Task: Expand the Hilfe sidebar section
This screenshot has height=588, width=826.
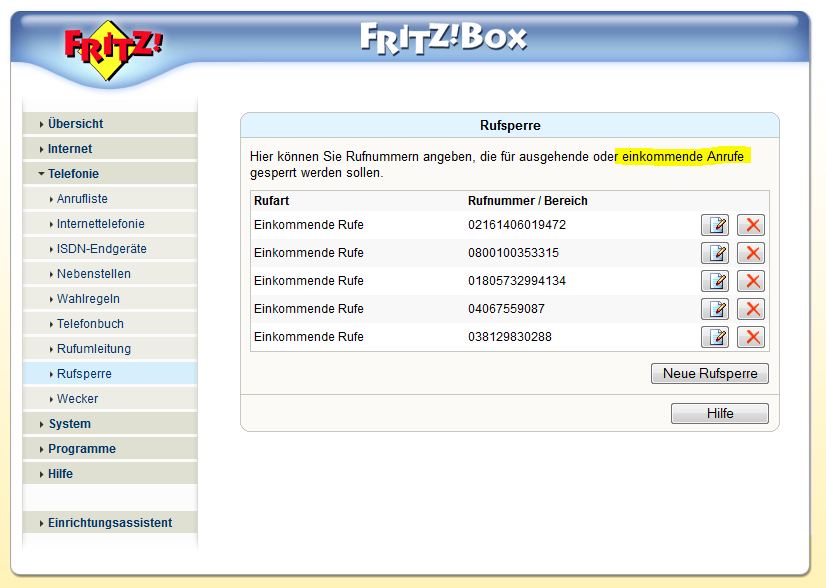Action: click(x=110, y=474)
